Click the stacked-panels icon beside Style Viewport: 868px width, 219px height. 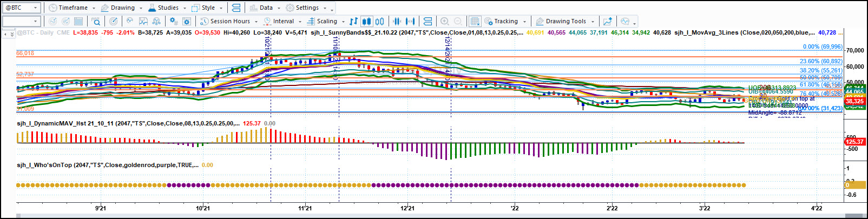click(236, 8)
